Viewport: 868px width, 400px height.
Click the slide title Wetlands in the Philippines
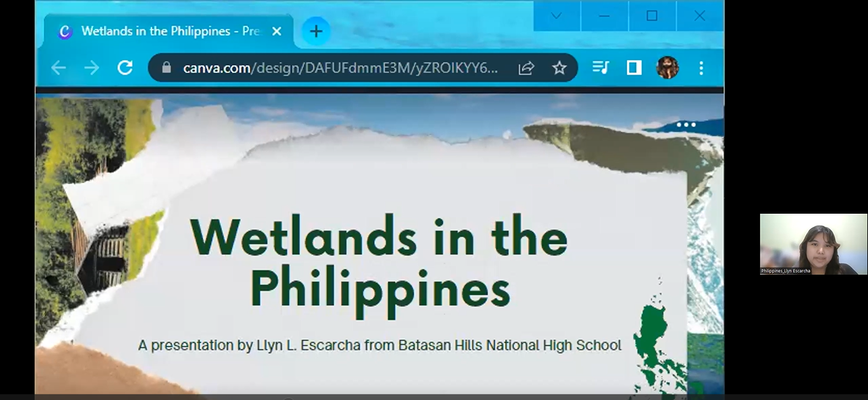[379, 263]
